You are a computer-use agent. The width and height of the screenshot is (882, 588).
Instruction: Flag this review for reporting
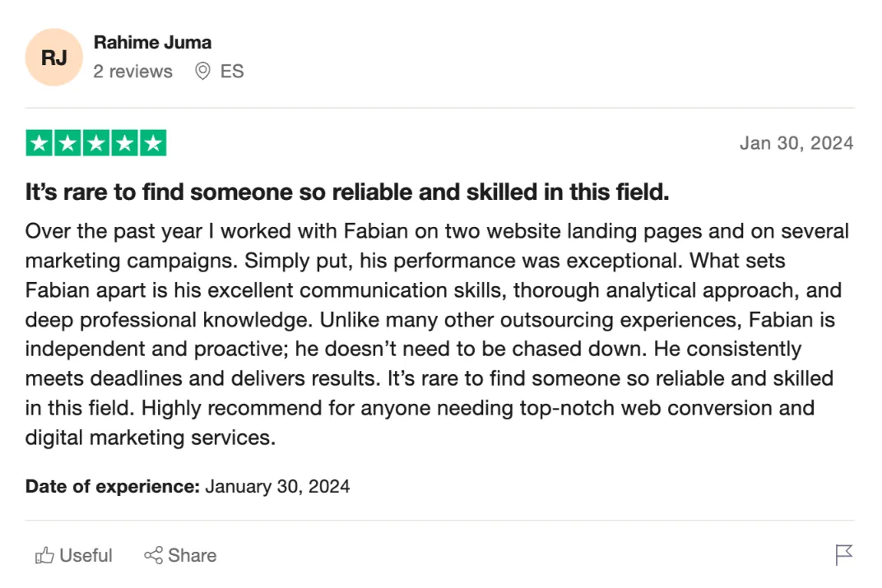coord(844,555)
